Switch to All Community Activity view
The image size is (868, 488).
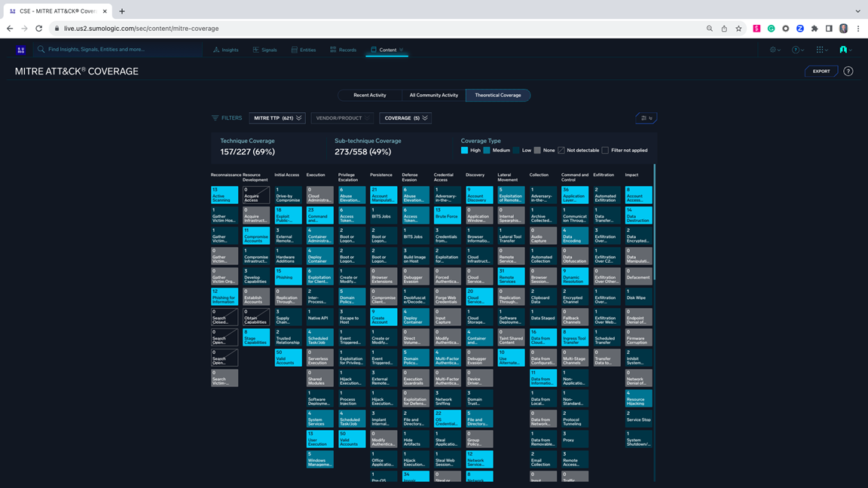pyautogui.click(x=433, y=95)
